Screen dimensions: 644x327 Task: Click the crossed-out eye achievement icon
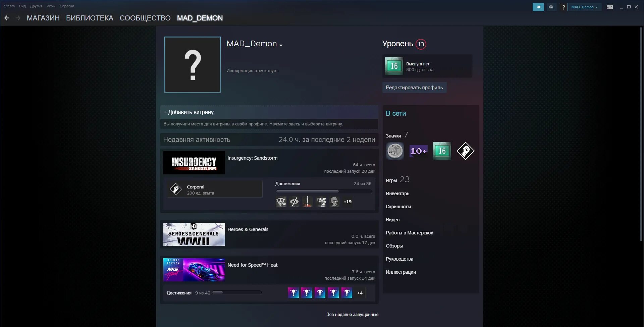(x=294, y=202)
